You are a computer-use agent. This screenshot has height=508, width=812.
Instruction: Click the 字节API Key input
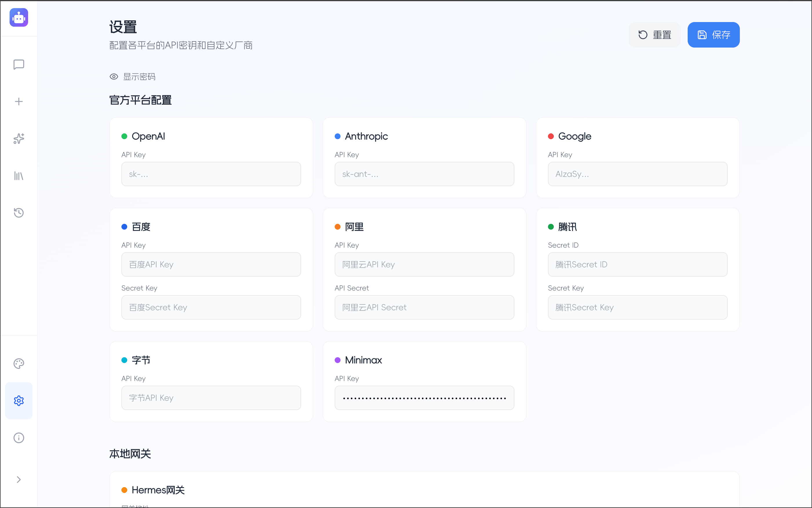pyautogui.click(x=211, y=398)
